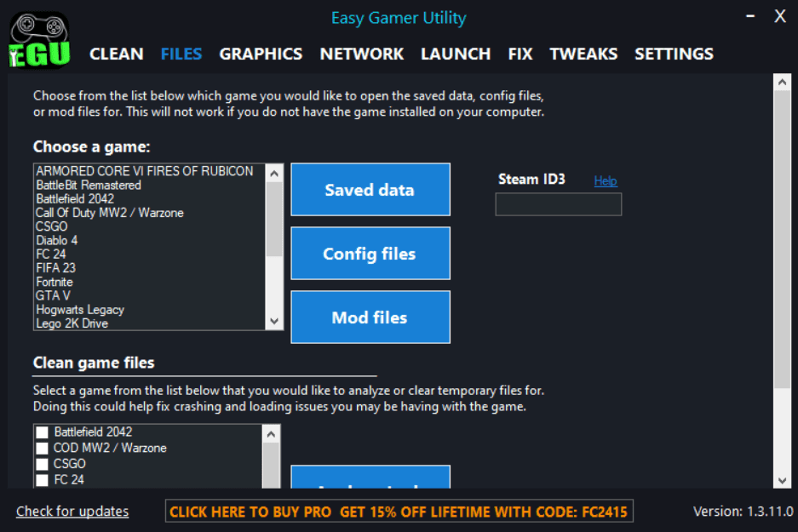Select ARMORED CORE VI FIRES OF RUBICON
The height and width of the screenshot is (532, 798).
150,171
